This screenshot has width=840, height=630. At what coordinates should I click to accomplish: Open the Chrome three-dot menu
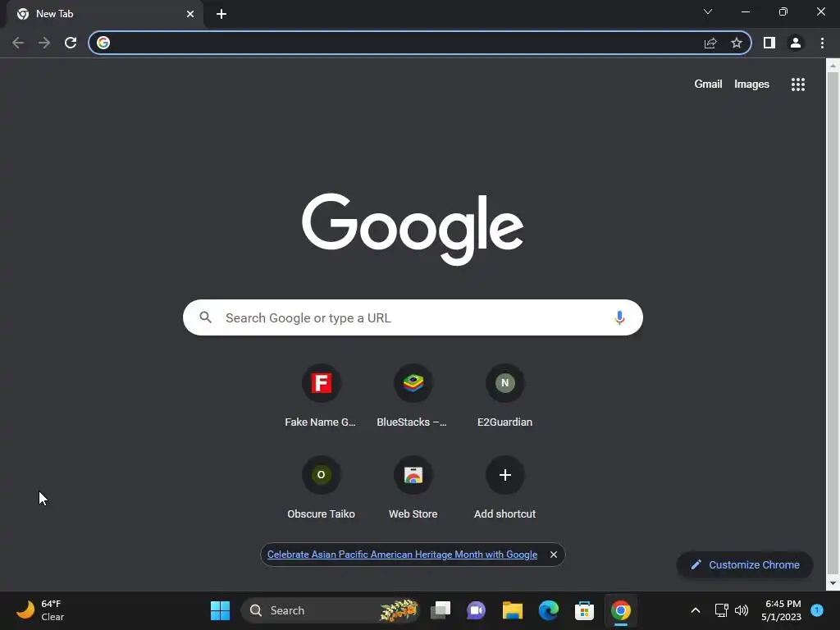(822, 43)
